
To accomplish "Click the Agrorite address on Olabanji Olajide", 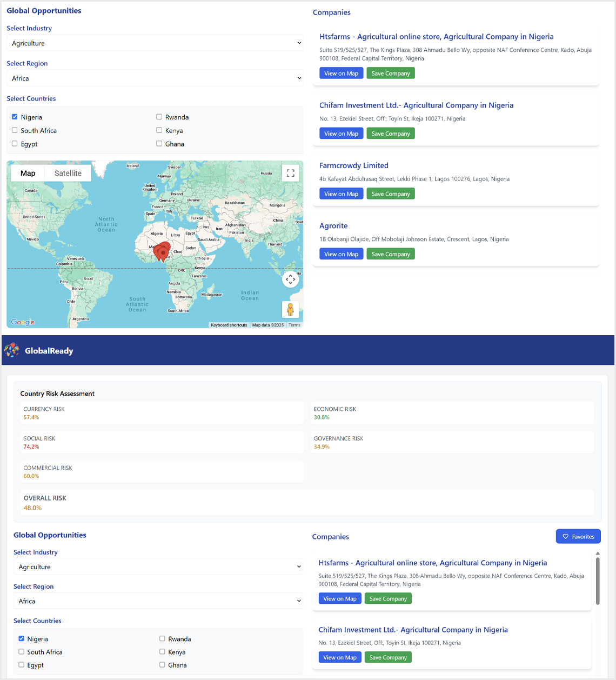I will coord(414,239).
